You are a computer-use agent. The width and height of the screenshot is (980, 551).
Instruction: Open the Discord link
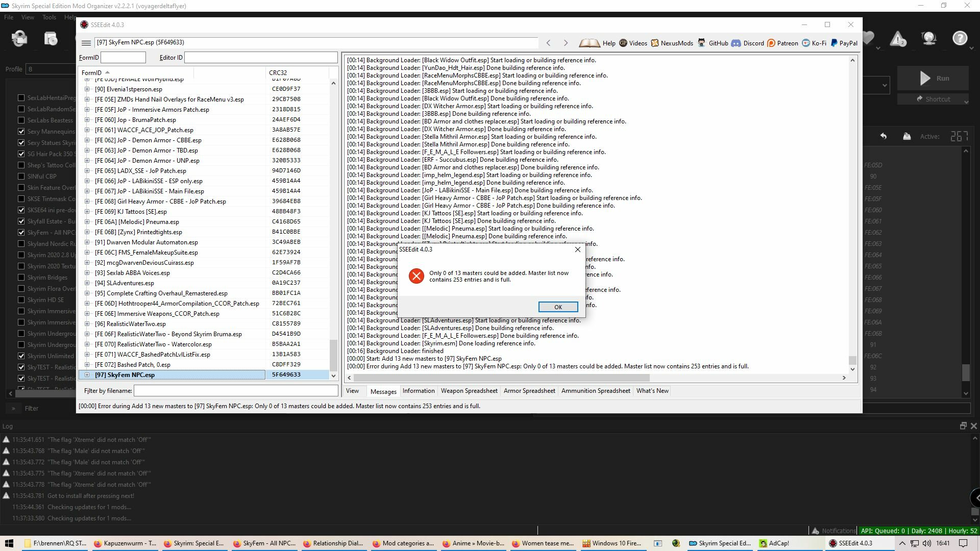pos(748,43)
